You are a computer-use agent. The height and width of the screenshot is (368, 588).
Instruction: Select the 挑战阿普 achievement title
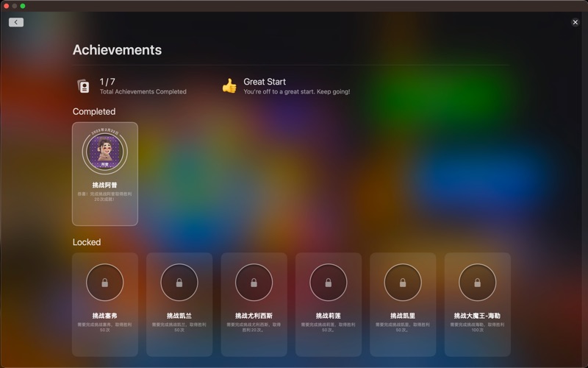(x=104, y=185)
